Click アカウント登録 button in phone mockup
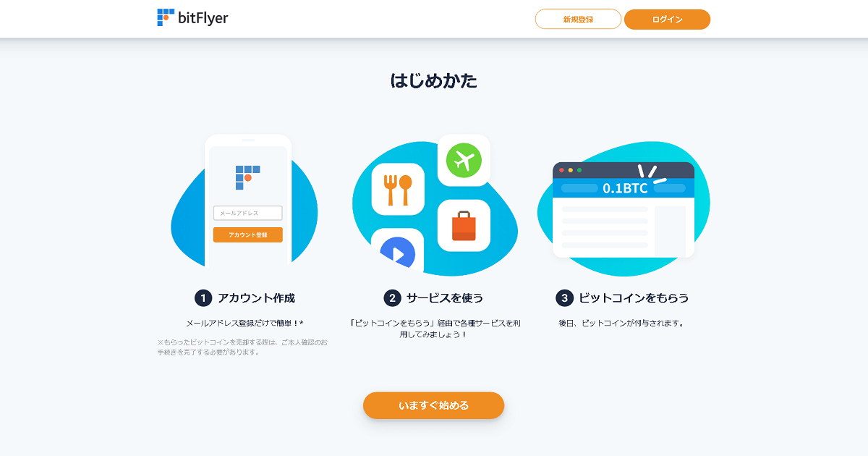 point(247,235)
